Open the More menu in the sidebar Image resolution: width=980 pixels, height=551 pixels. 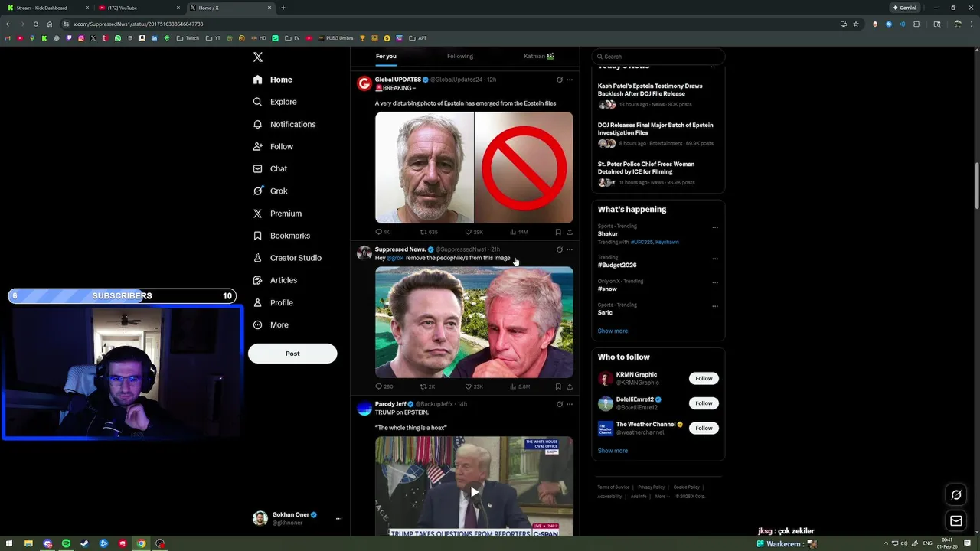[x=270, y=324]
